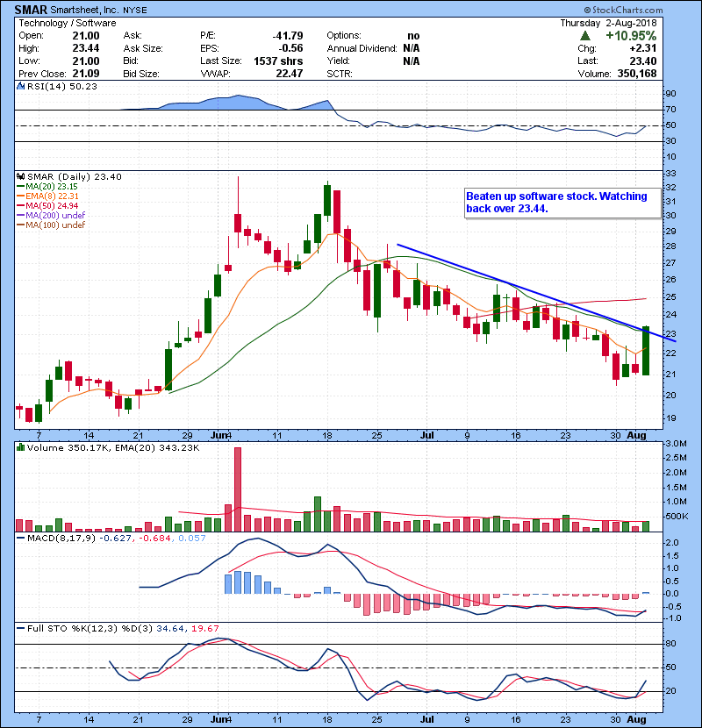Click the Last price value 23.40

point(643,61)
